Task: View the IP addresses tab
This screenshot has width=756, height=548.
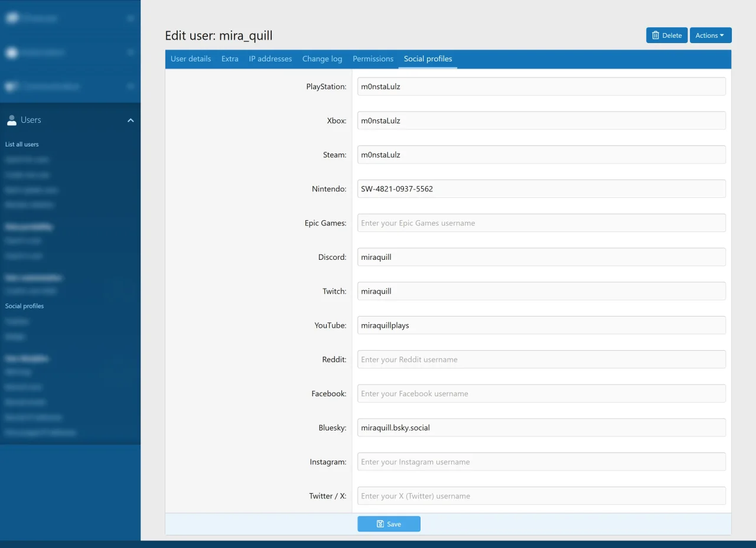Action: [x=271, y=59]
